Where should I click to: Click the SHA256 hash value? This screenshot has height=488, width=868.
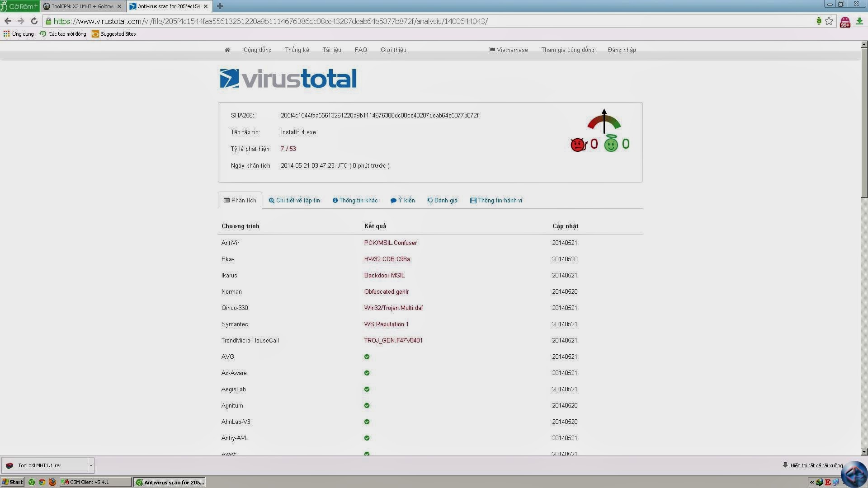(x=380, y=116)
